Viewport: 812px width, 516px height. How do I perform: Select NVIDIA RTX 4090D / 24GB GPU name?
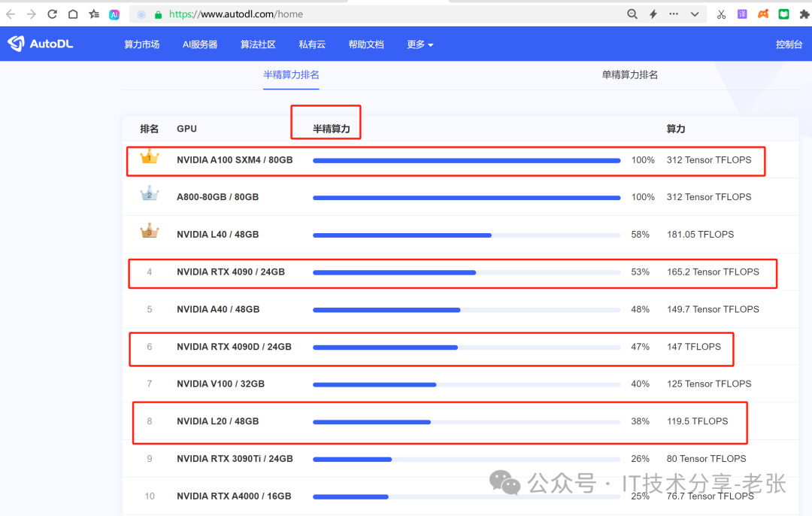[x=234, y=347]
